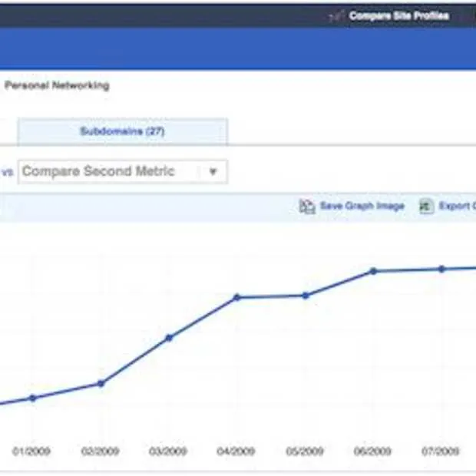Switch to the Subdomains (27) tab
The image size is (476, 476).
click(122, 131)
